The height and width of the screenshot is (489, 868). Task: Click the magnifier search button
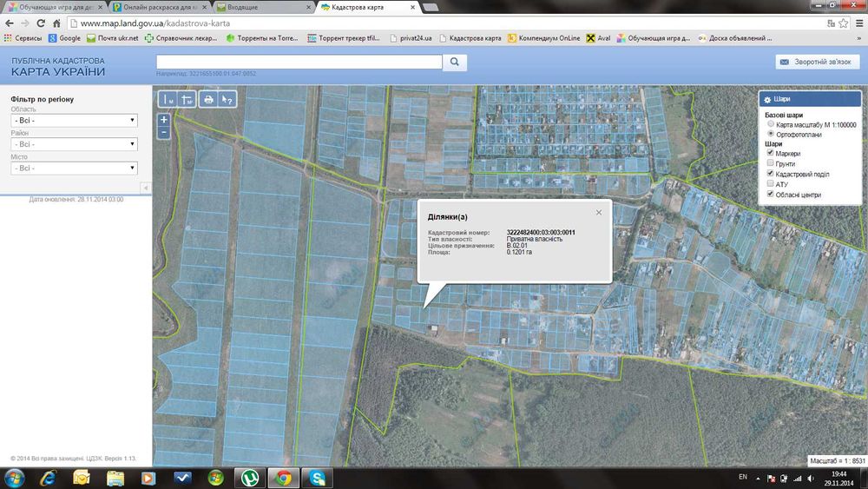click(x=455, y=63)
